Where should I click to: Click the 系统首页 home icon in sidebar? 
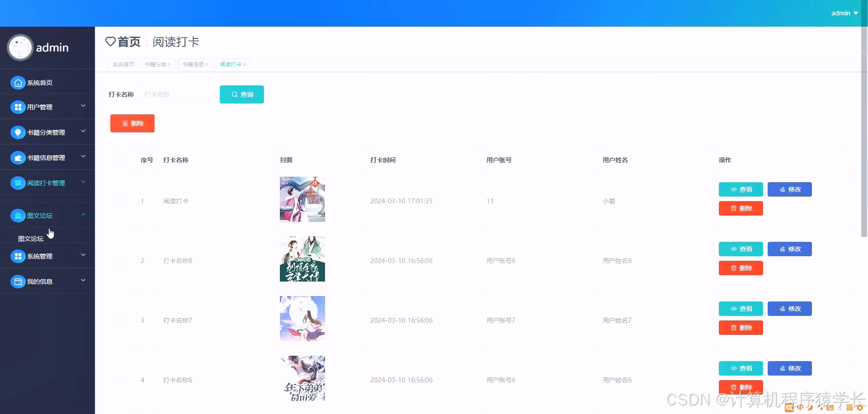pyautogui.click(x=18, y=83)
